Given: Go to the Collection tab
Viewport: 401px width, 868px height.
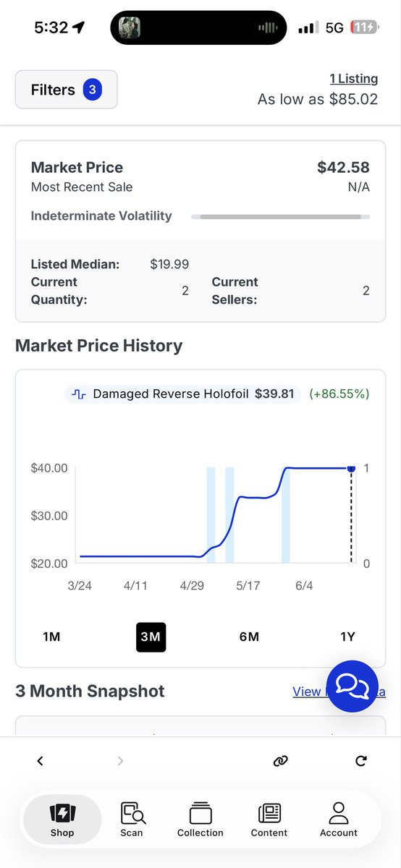Looking at the screenshot, I should pos(200,820).
